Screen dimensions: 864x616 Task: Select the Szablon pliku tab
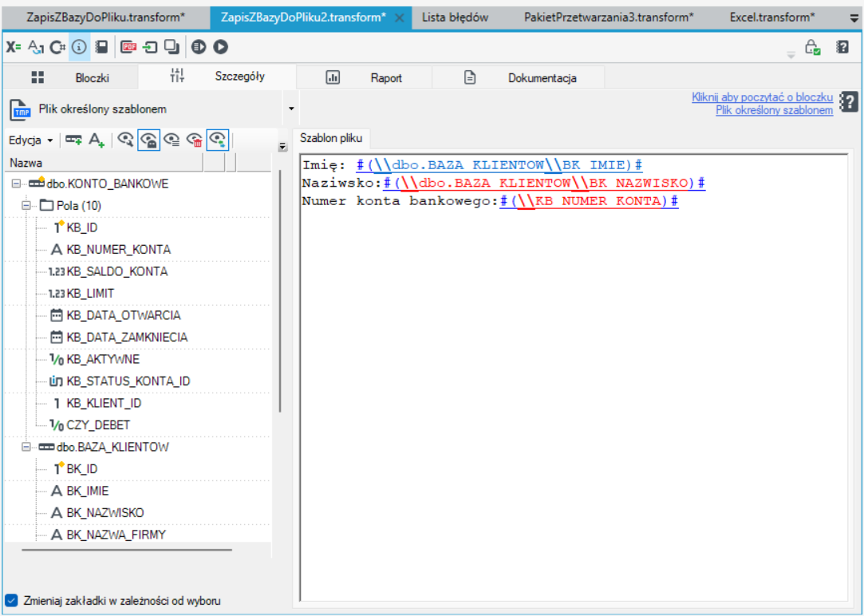(x=331, y=138)
